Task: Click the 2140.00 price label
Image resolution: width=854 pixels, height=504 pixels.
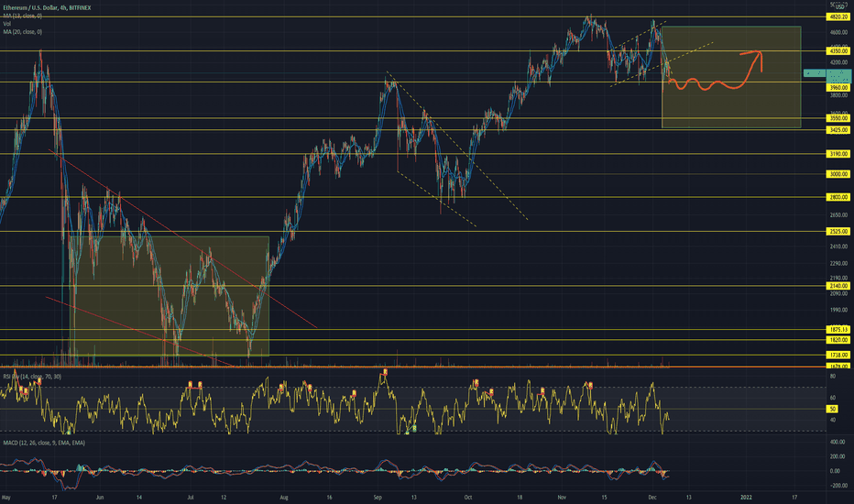Action: pos(838,286)
